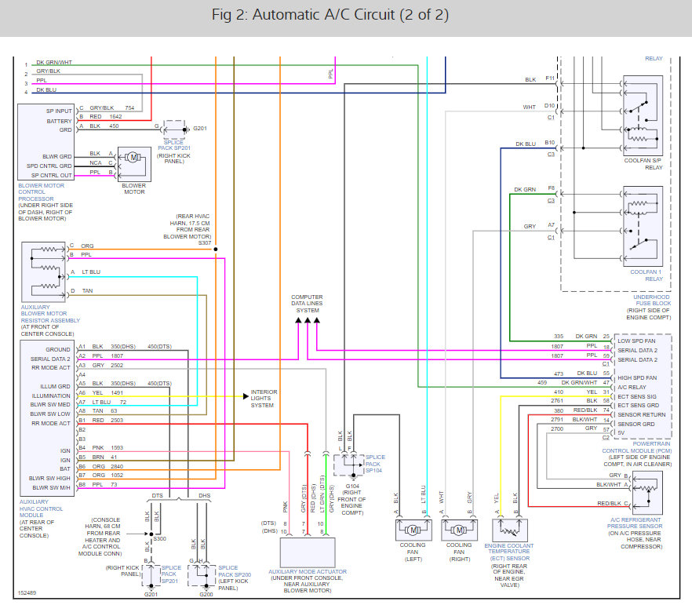Click the Interior Lights System arrow
Screen dimensions: 692x616
(246, 396)
